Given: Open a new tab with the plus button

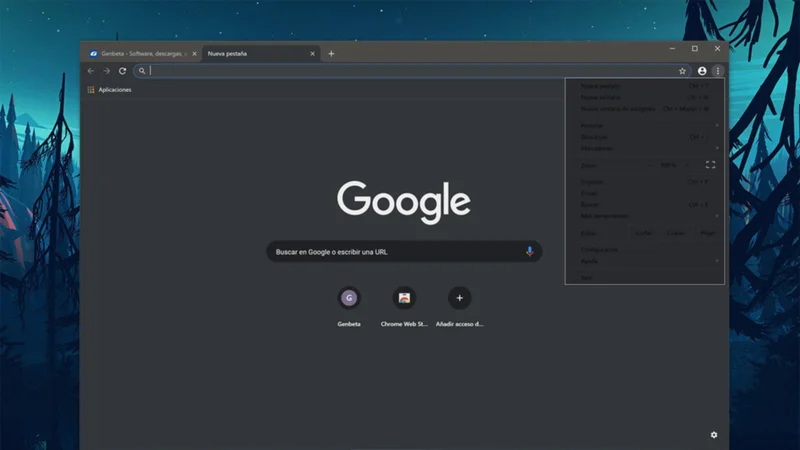Looking at the screenshot, I should [x=331, y=54].
